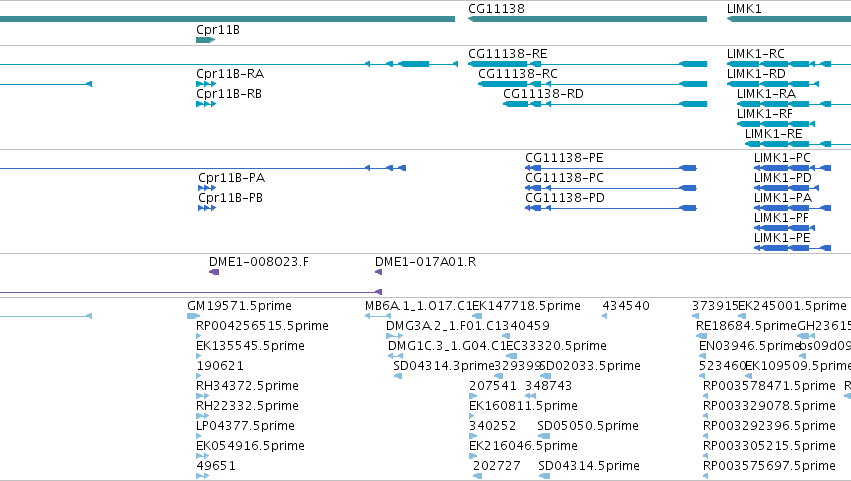Image resolution: width=851 pixels, height=481 pixels.
Task: Click the CG11138 gene span bar
Action: click(587, 19)
